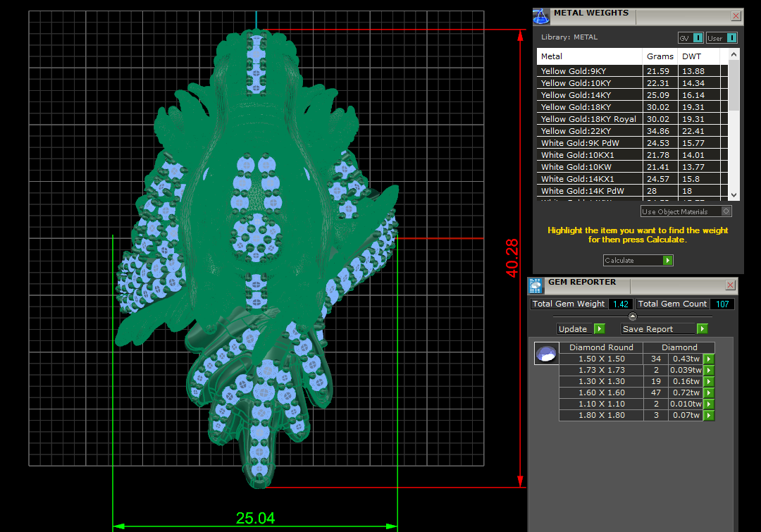This screenshot has height=532, width=761.
Task: Click the Gem Reporter panel icon
Action: tap(536, 285)
